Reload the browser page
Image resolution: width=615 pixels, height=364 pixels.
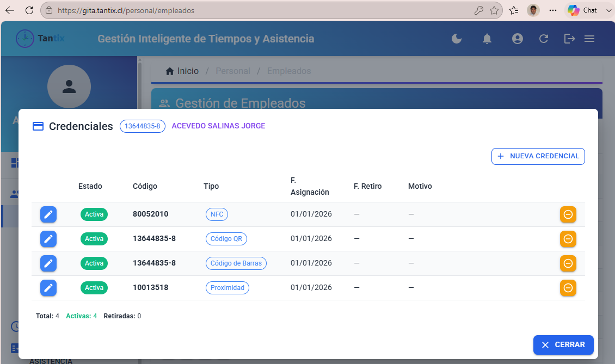[29, 10]
